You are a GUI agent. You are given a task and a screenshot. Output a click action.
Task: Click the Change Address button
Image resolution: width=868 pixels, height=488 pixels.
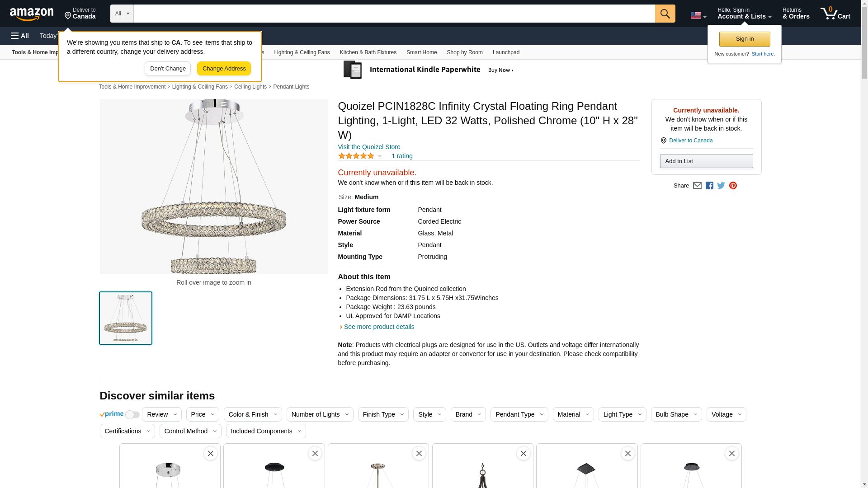(224, 69)
